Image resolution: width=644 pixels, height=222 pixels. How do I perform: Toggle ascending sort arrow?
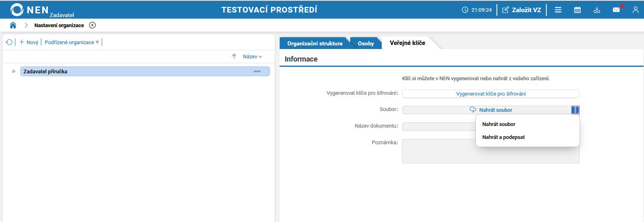click(234, 56)
